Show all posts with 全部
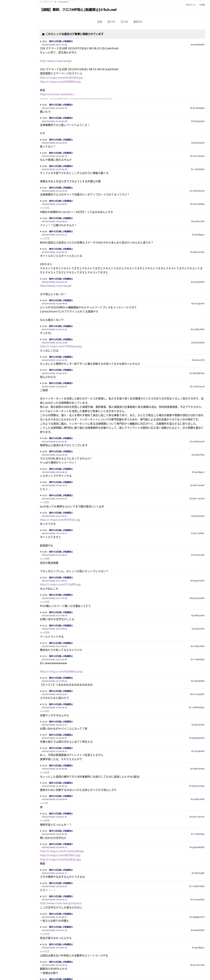The image size is (210, 980). 99,22
